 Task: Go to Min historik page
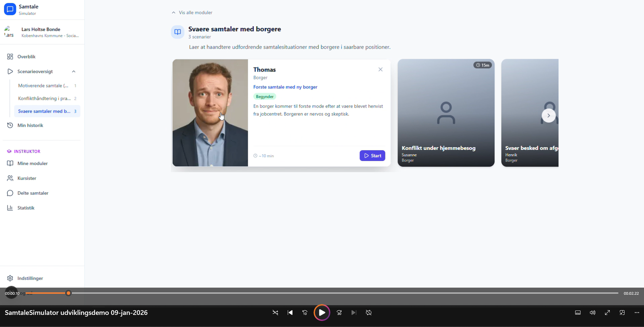30,125
